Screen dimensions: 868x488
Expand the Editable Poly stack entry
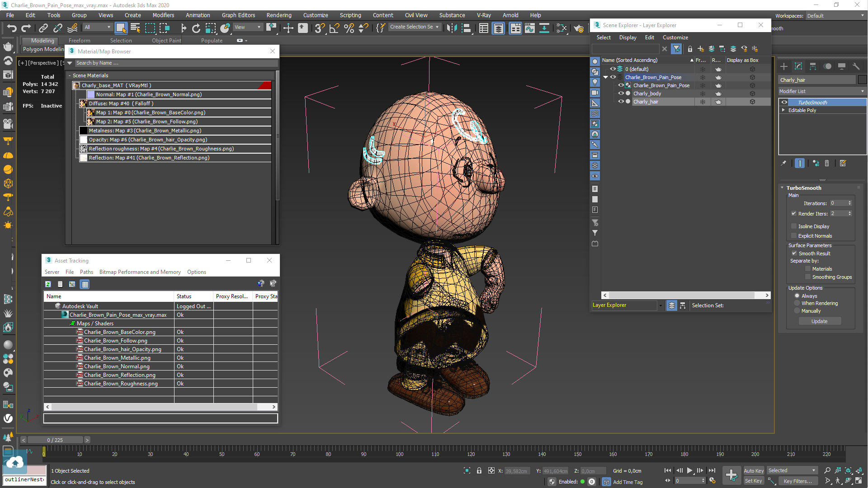783,110
